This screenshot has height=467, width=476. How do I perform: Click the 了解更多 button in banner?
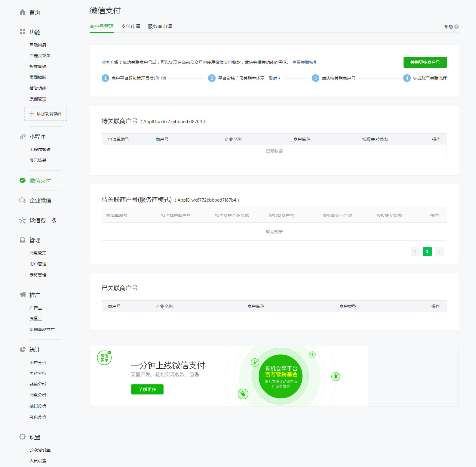point(147,389)
